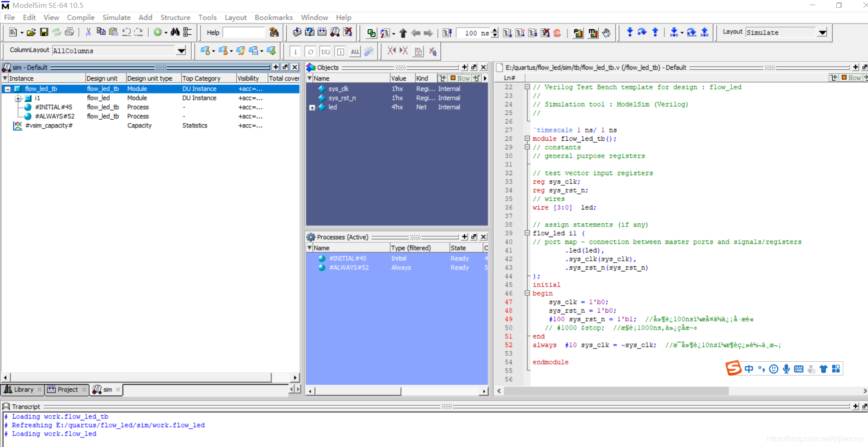This screenshot has height=447, width=868.
Task: Increase the run length with stepper arrows
Action: (495, 30)
